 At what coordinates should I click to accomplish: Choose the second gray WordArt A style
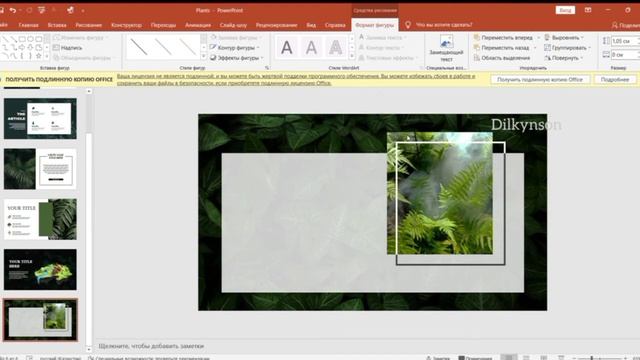pos(311,48)
